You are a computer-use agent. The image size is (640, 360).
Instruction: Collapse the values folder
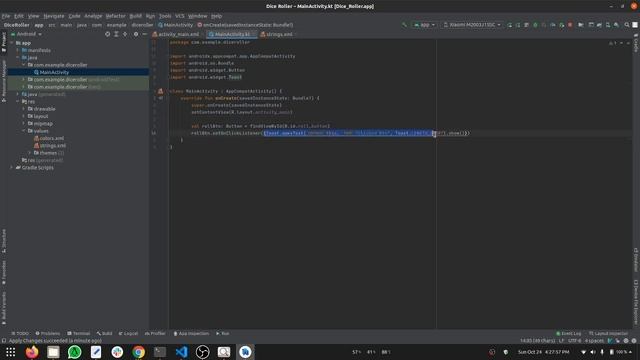(x=24, y=131)
